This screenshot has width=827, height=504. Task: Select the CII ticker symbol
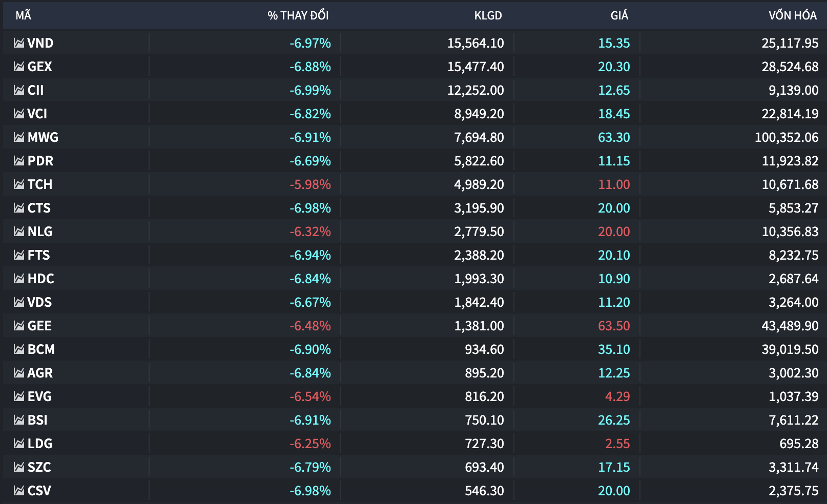point(35,90)
